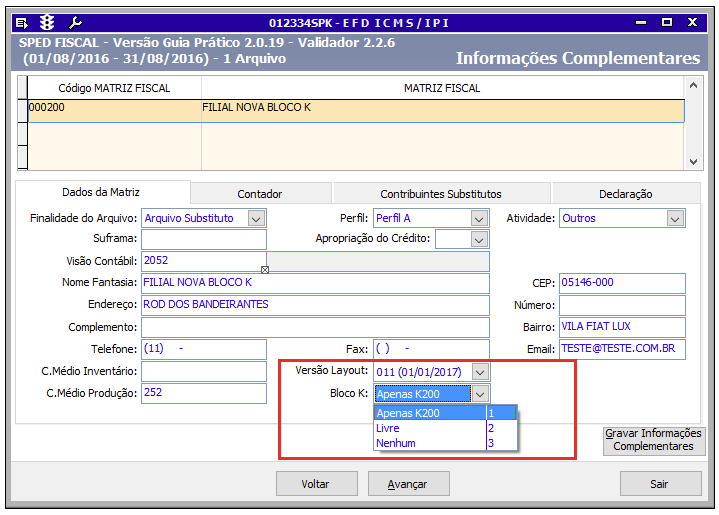
Task: Click the Visão Contábil field with 2052
Action: pos(204,261)
